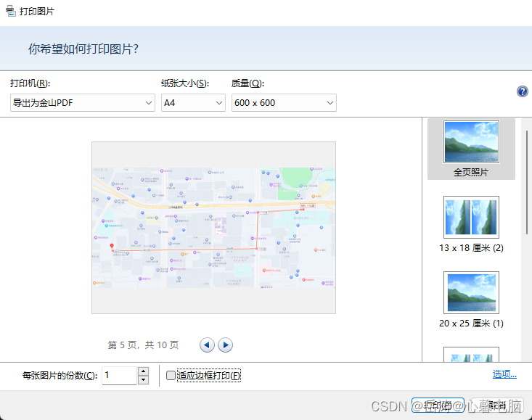This screenshot has width=532, height=420.
Task: Open the paper size dropdown A4
Action: (193, 103)
